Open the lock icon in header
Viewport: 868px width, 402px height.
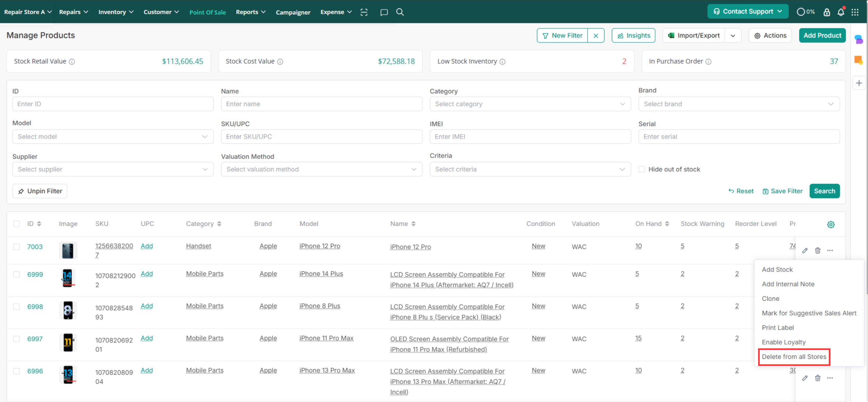(827, 12)
